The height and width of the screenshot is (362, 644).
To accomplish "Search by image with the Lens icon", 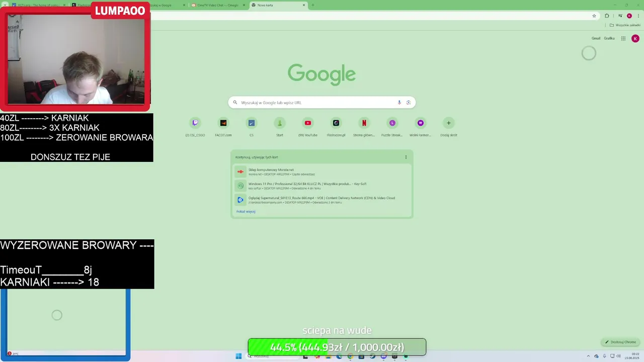I will click(x=409, y=103).
